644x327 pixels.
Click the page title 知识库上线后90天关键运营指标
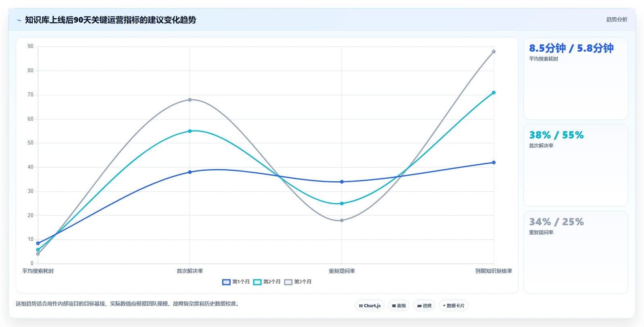pos(110,20)
